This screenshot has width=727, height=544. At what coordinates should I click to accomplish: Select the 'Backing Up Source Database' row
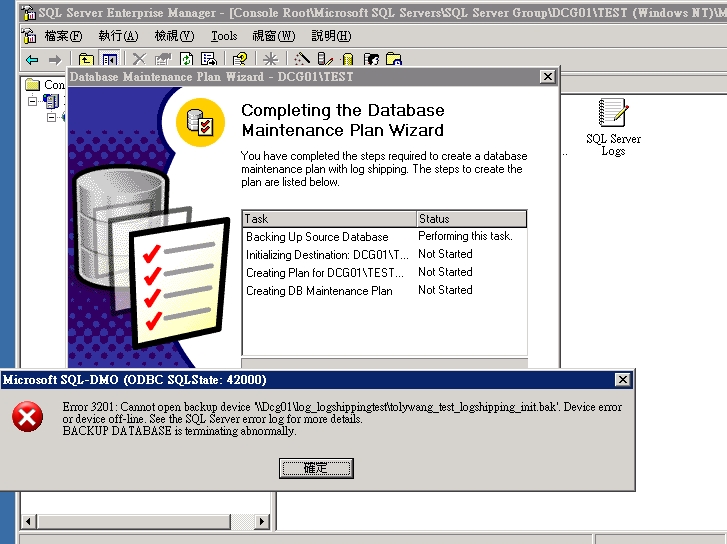click(x=384, y=237)
